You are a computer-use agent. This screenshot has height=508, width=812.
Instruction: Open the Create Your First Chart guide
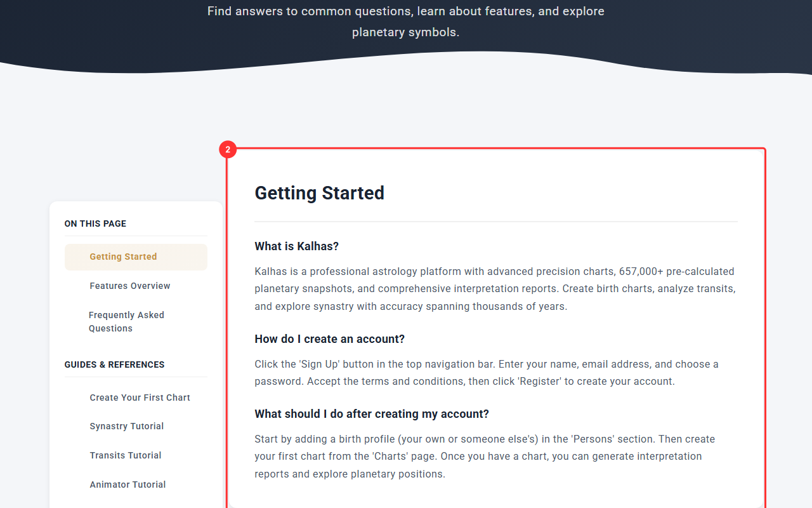[x=140, y=398]
